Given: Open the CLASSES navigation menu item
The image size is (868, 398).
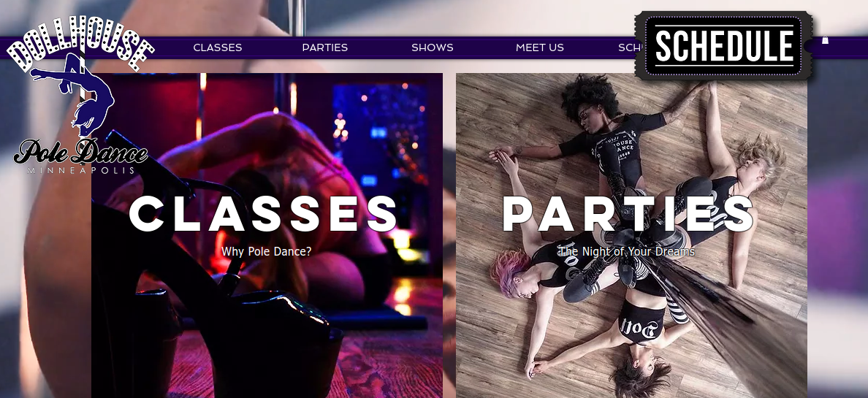Looking at the screenshot, I should 218,47.
